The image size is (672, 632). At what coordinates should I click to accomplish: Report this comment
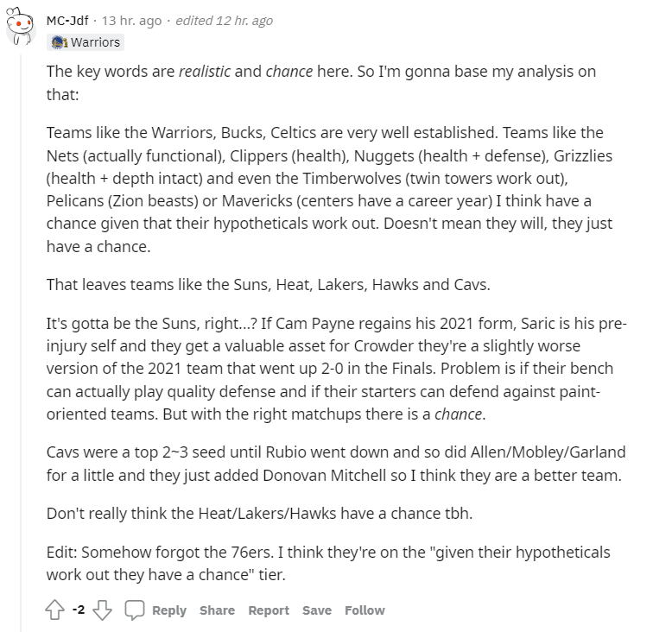tap(269, 610)
